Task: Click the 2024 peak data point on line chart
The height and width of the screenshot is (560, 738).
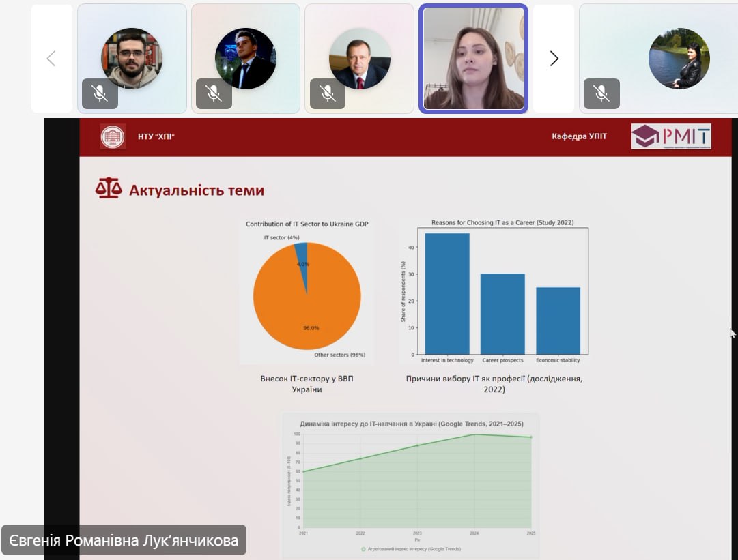Action: click(x=474, y=434)
